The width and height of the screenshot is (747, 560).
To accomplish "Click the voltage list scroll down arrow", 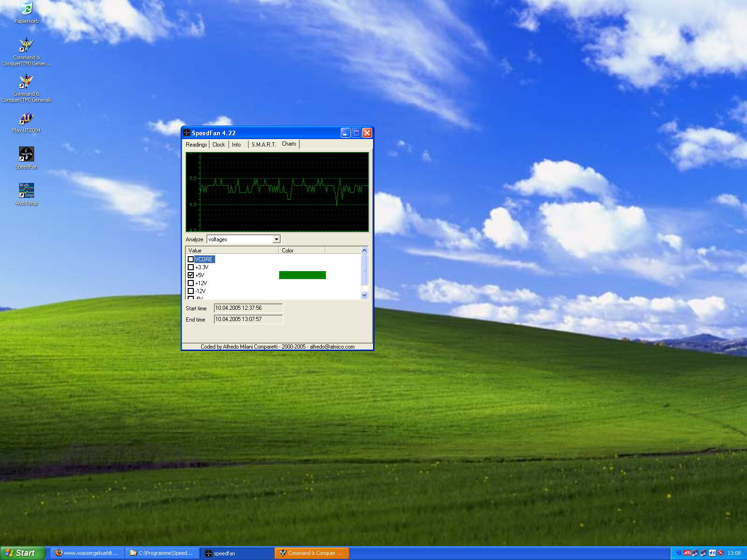I will (365, 295).
